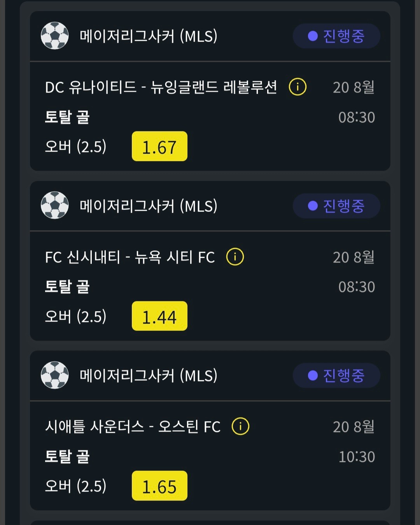Click 토탈 골 label in second card
This screenshot has width=420, height=525.
[x=67, y=287]
